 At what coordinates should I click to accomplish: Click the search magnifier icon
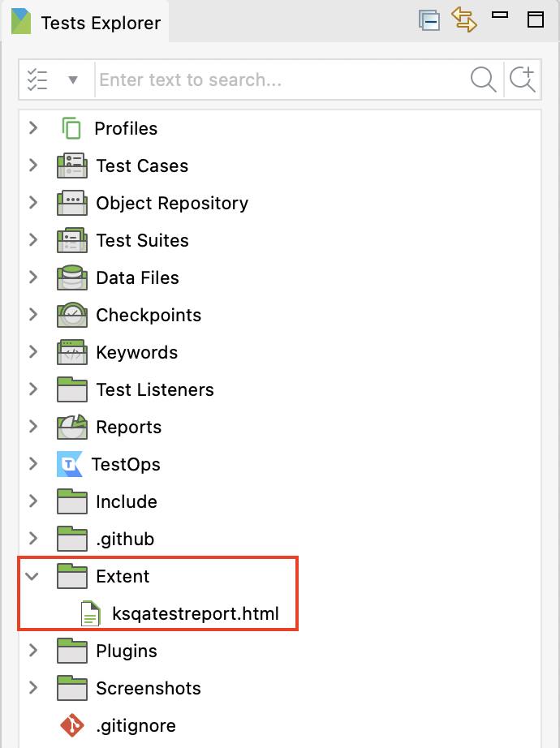click(483, 80)
